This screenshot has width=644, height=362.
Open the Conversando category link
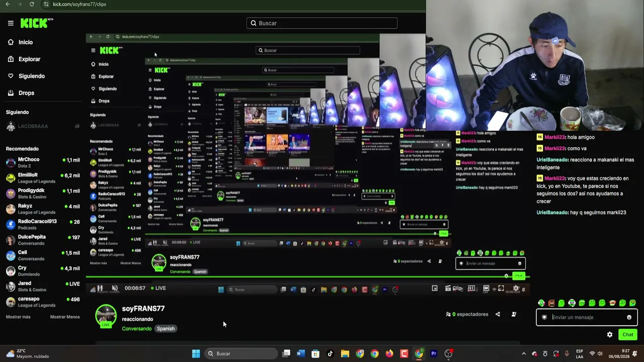[136, 329]
